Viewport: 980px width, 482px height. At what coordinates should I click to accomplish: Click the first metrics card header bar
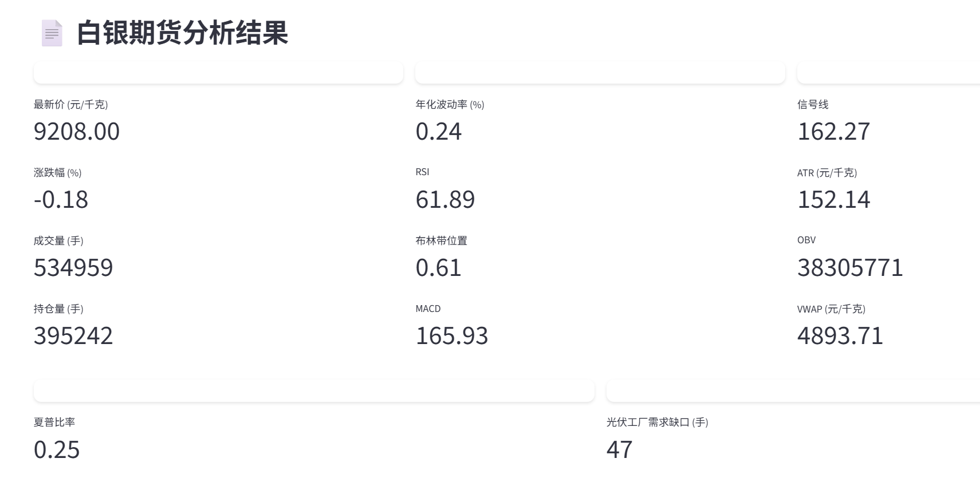click(218, 73)
